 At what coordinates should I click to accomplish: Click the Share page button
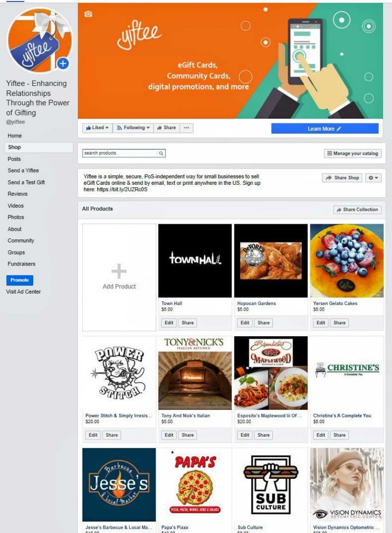pyautogui.click(x=166, y=128)
